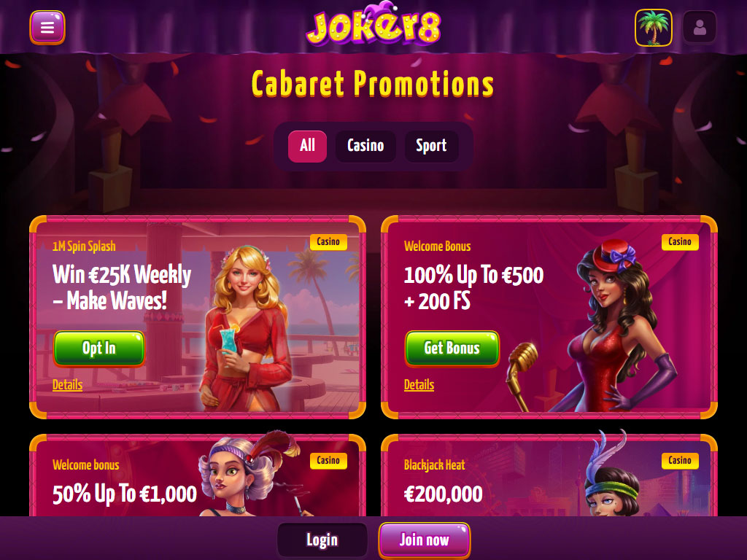Click the Joker8 logo
The width and height of the screenshot is (747, 560).
point(373,25)
